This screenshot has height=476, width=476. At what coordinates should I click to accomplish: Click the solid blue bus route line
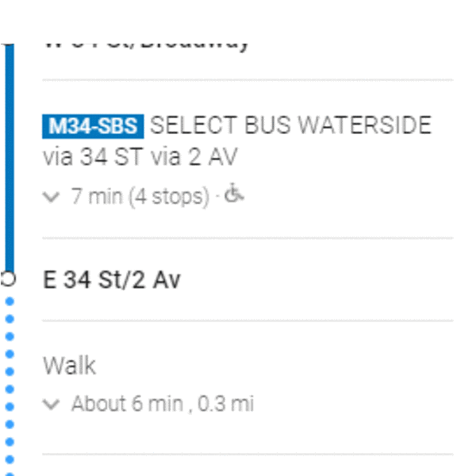9,159
